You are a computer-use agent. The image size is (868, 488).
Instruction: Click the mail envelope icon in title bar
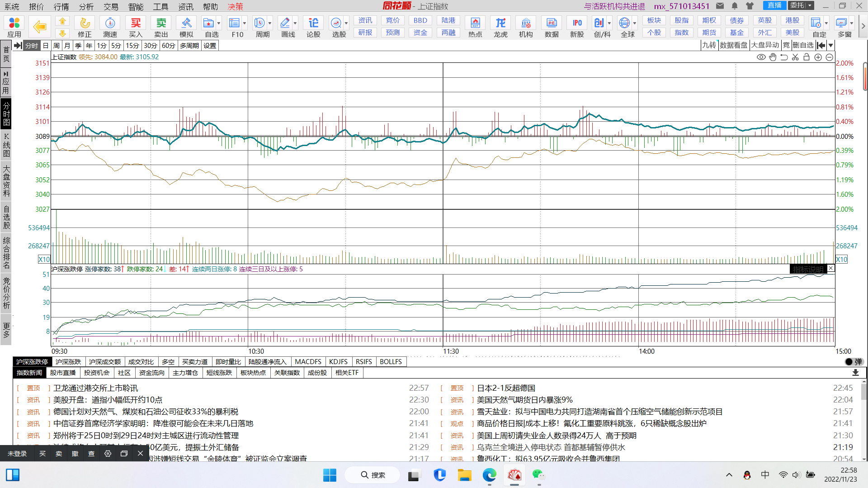click(x=720, y=6)
